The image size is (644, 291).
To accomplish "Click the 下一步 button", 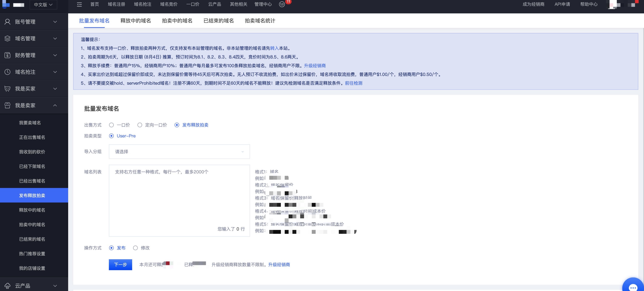I will (x=120, y=265).
